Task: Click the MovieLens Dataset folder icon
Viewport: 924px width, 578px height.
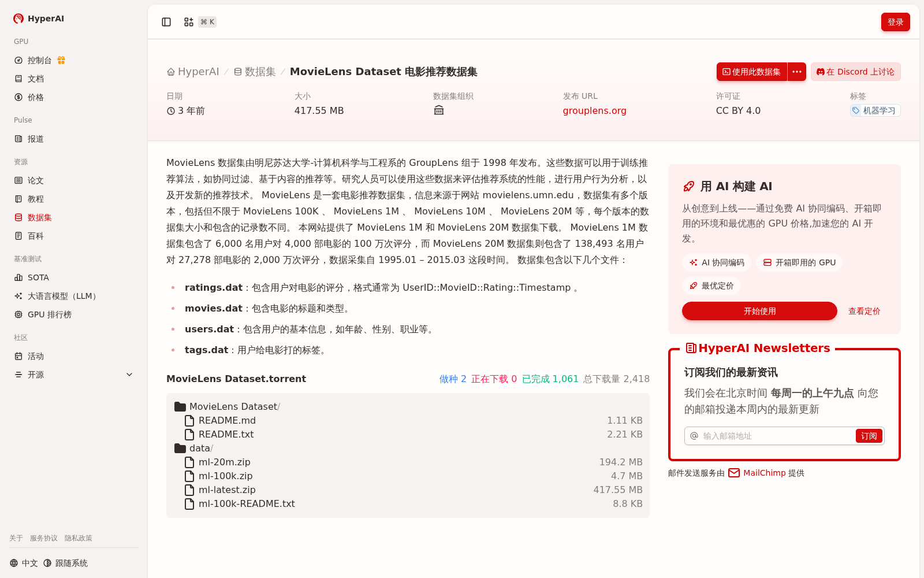Action: tap(180, 406)
